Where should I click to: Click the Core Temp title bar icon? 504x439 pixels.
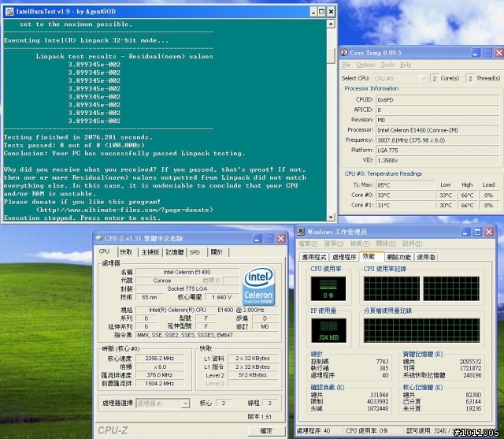click(x=344, y=53)
